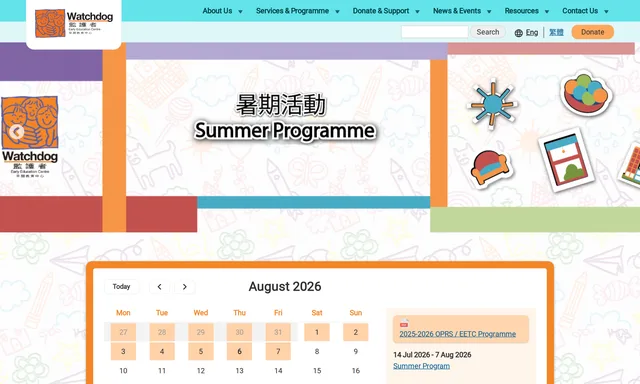Select August 7 on the calendar

pos(278,351)
